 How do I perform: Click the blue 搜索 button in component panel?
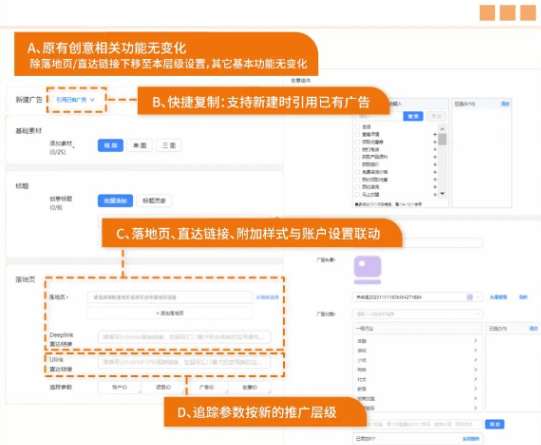click(x=413, y=116)
